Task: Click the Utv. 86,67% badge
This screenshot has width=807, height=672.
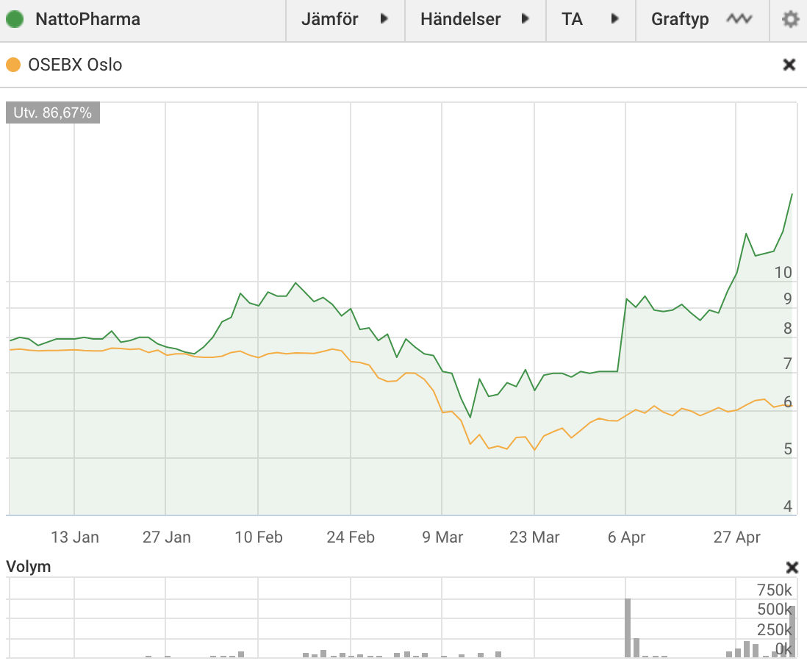Action: click(x=52, y=112)
